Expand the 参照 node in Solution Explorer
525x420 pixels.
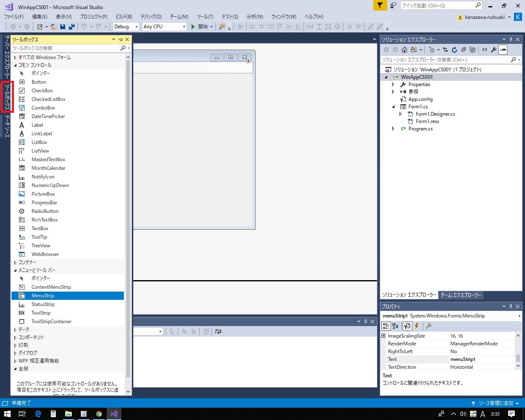(x=393, y=92)
